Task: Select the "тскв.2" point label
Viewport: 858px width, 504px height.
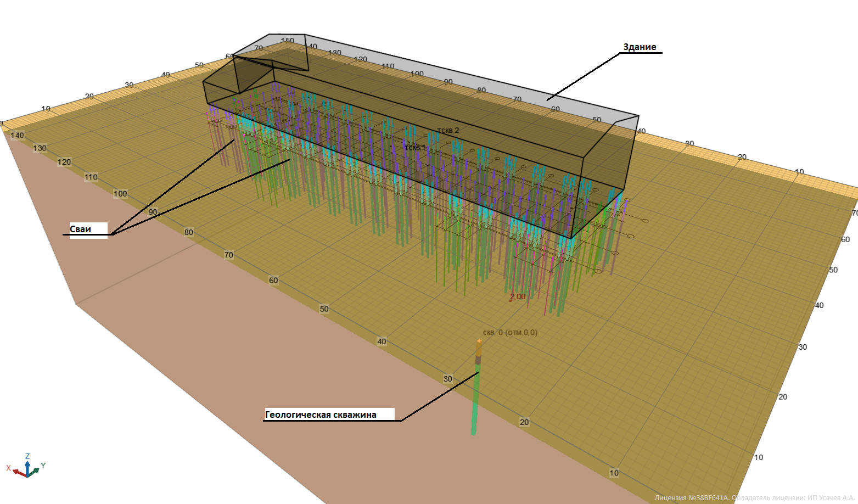Action: [x=448, y=131]
